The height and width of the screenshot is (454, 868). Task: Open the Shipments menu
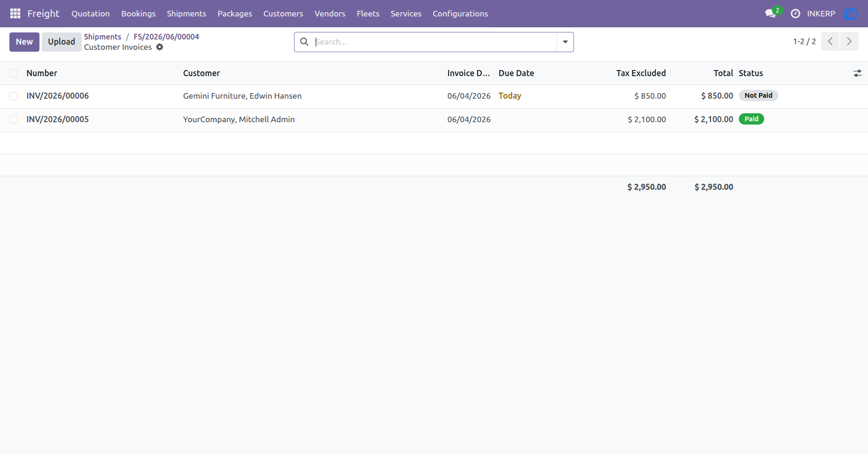pos(186,14)
